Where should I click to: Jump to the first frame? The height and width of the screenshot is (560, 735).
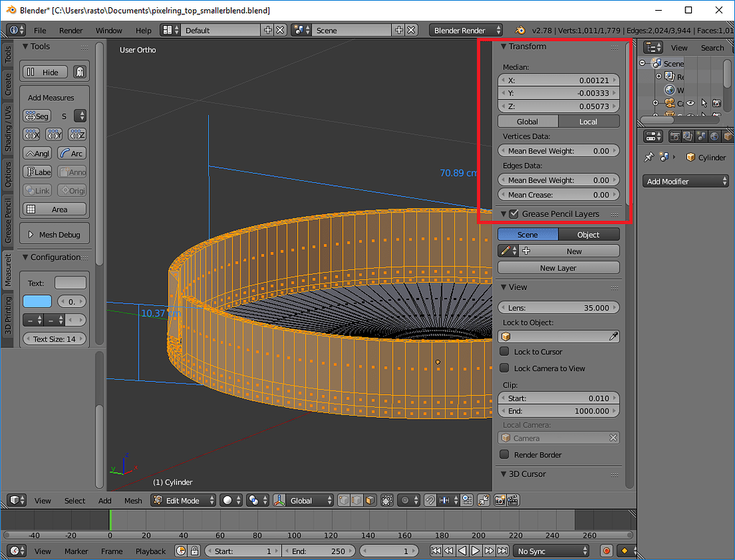pos(436,551)
